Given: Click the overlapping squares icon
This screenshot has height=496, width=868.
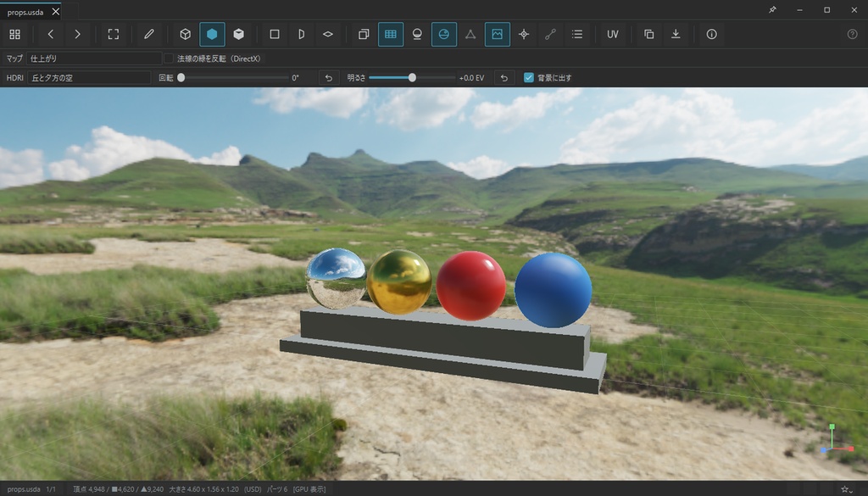Looking at the screenshot, I should click(x=364, y=34).
